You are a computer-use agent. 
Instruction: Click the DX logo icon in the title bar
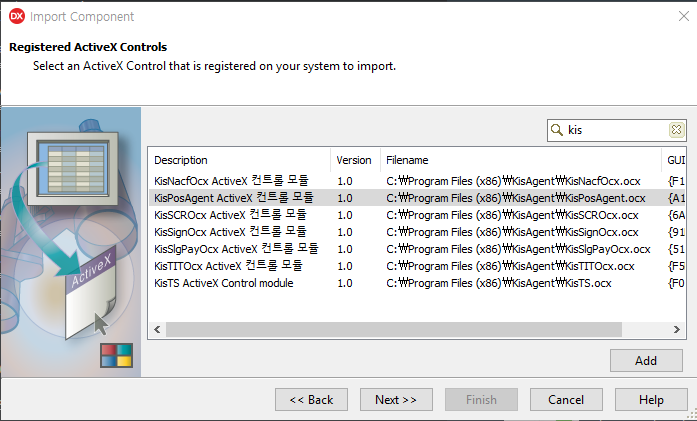tap(17, 16)
